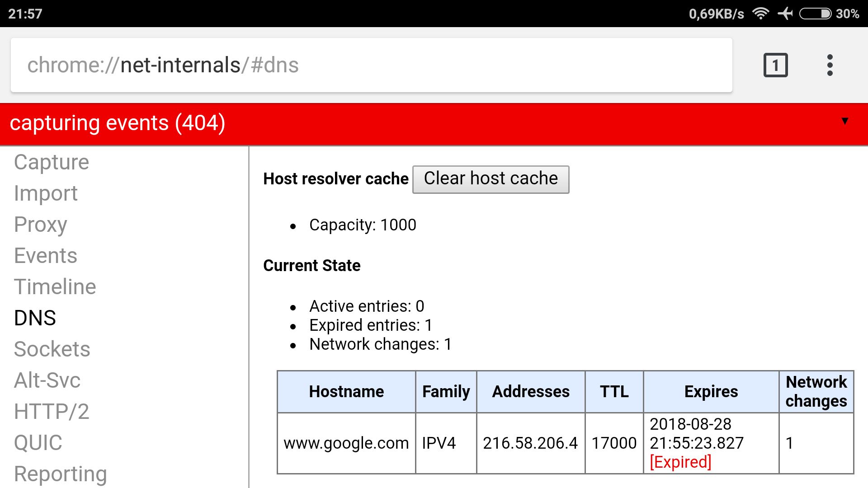
Task: Open the Timeline section
Action: click(x=55, y=287)
